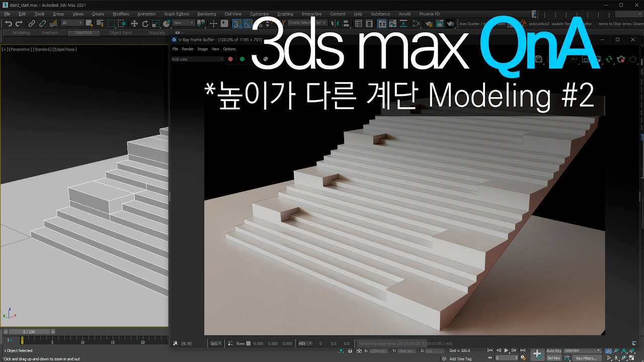The height and width of the screenshot is (362, 644).
Task: Open the Curve Editor icon
Action: [392, 23]
